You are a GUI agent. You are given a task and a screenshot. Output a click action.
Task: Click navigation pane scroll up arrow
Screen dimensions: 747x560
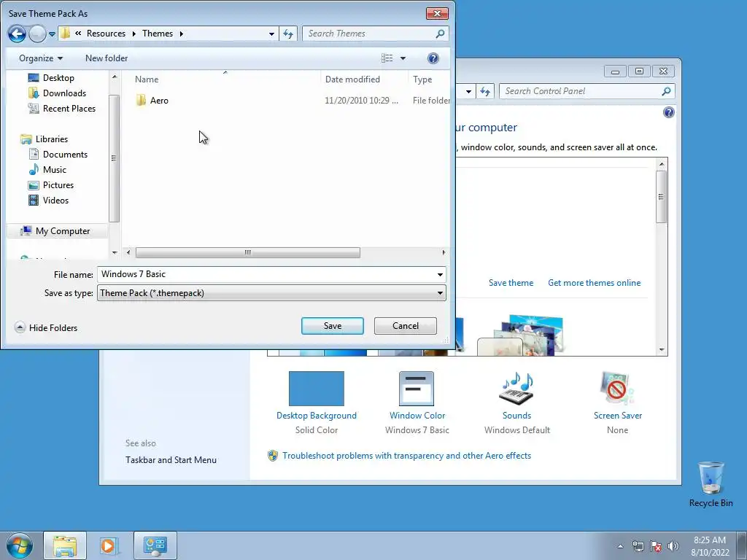coord(115,76)
